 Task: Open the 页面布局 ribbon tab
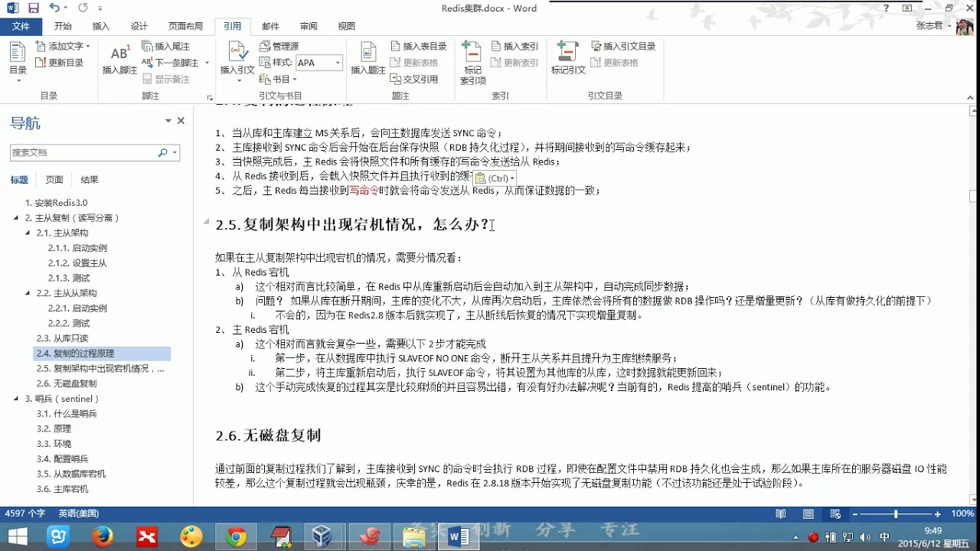point(186,26)
